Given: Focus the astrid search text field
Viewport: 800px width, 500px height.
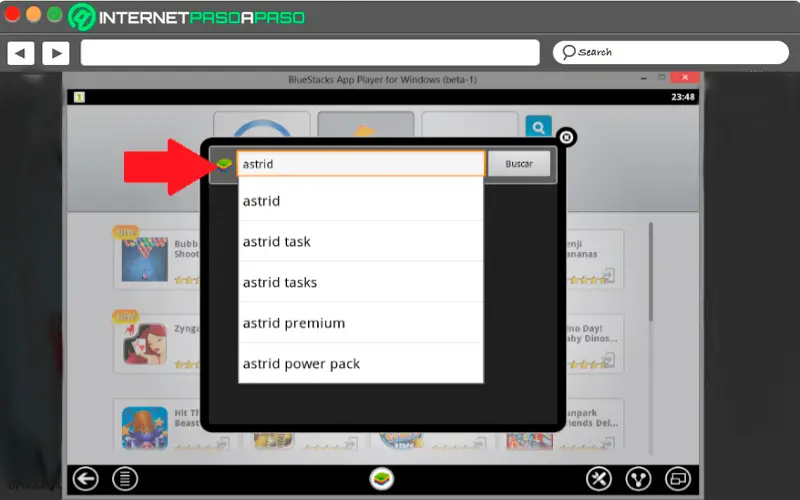Looking at the screenshot, I should click(361, 164).
